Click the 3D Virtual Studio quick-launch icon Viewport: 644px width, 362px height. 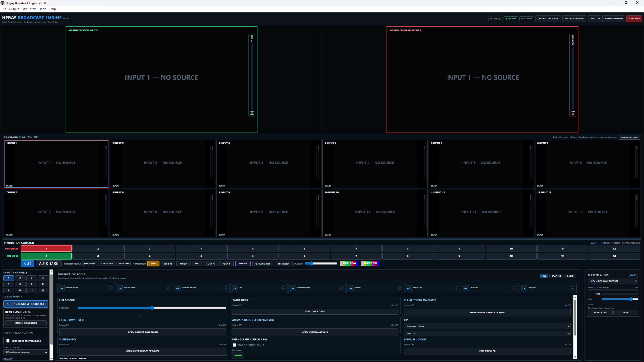178,288
